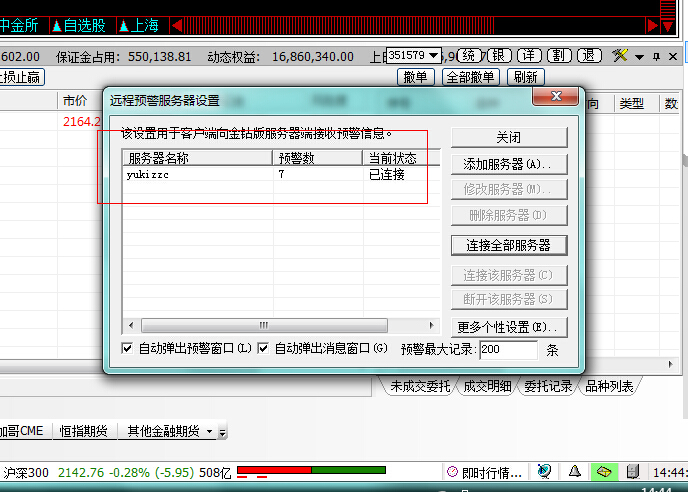Click the 预警最大记录 input field

coord(508,350)
